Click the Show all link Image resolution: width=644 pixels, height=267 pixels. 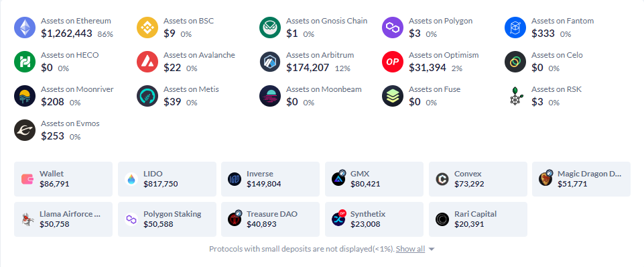[410, 249]
